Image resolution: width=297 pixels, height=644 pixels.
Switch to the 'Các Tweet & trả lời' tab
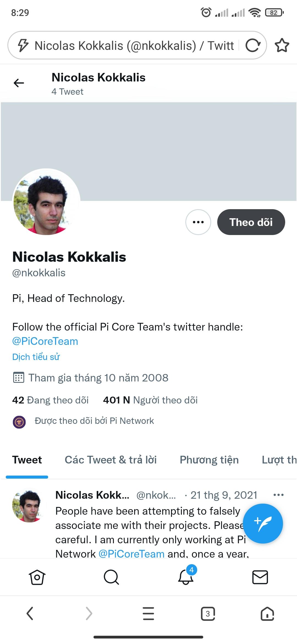click(x=111, y=460)
